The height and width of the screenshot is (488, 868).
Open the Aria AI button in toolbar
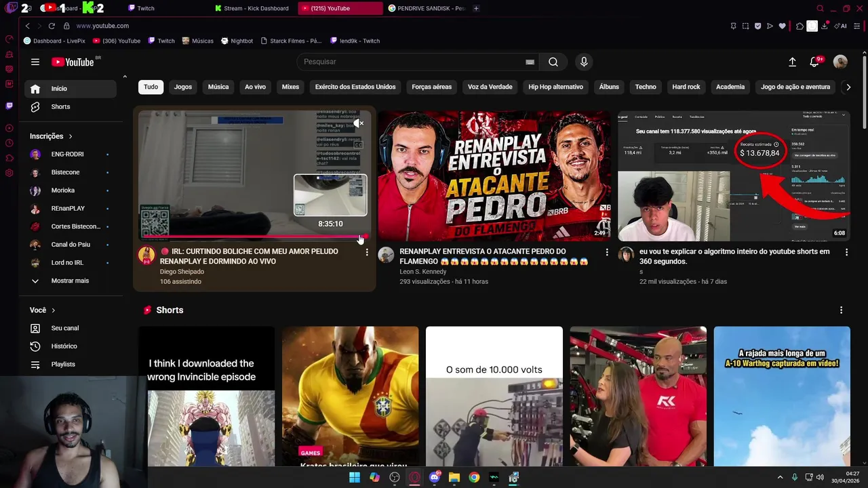(x=841, y=26)
